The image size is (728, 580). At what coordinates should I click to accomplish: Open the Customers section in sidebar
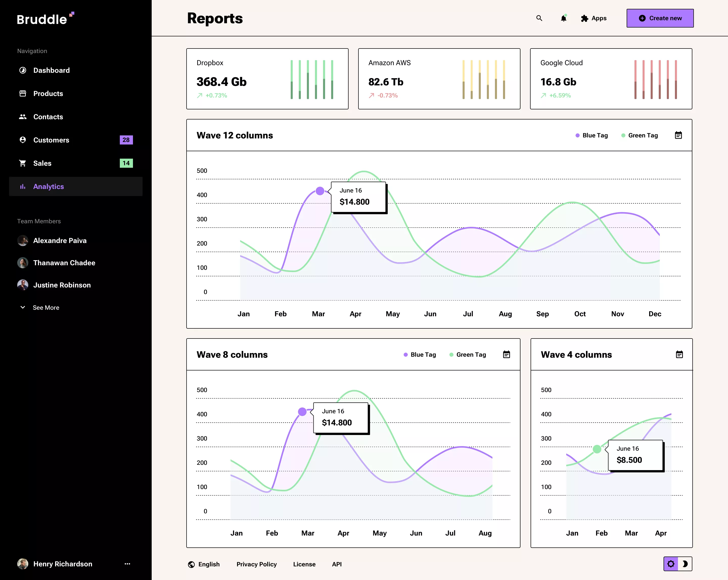pos(51,140)
